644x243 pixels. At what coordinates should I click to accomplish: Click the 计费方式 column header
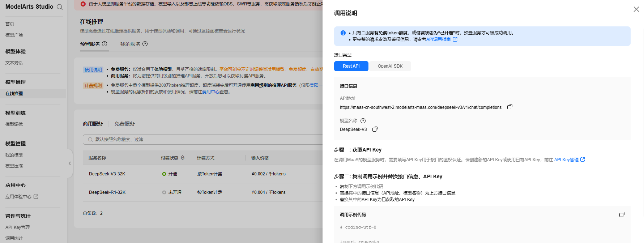pyautogui.click(x=206, y=158)
